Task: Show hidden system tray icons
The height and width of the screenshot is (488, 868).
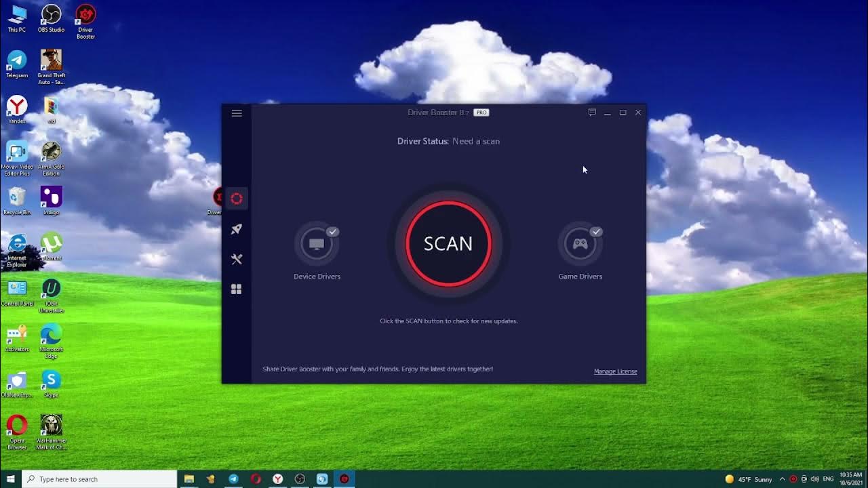Action: (x=782, y=479)
